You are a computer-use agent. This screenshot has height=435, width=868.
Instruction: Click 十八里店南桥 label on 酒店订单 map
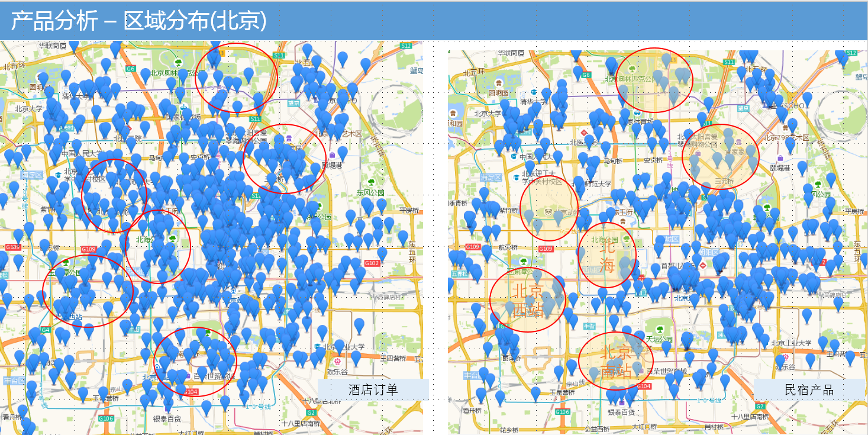[x=301, y=423]
